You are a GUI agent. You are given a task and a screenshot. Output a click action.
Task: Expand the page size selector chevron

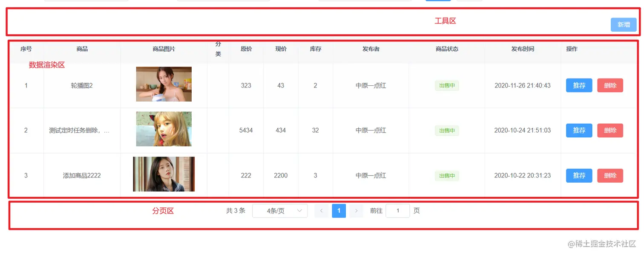(x=299, y=210)
